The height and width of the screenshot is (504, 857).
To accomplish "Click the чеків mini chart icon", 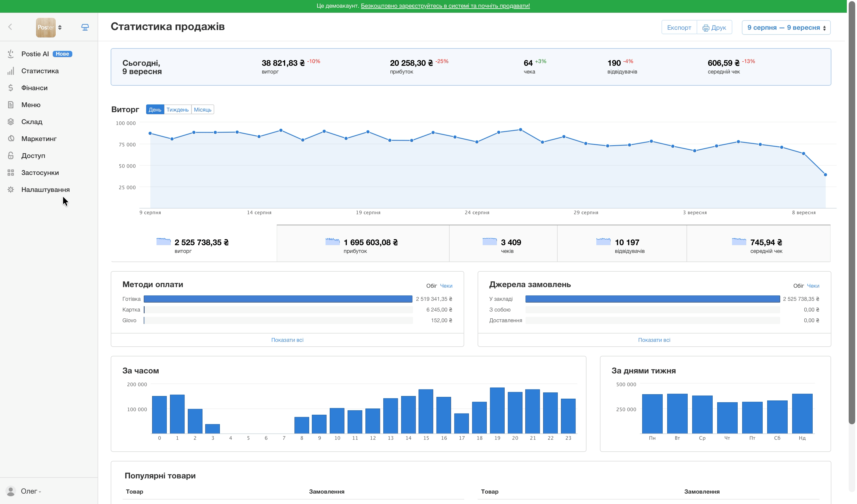I will (490, 242).
